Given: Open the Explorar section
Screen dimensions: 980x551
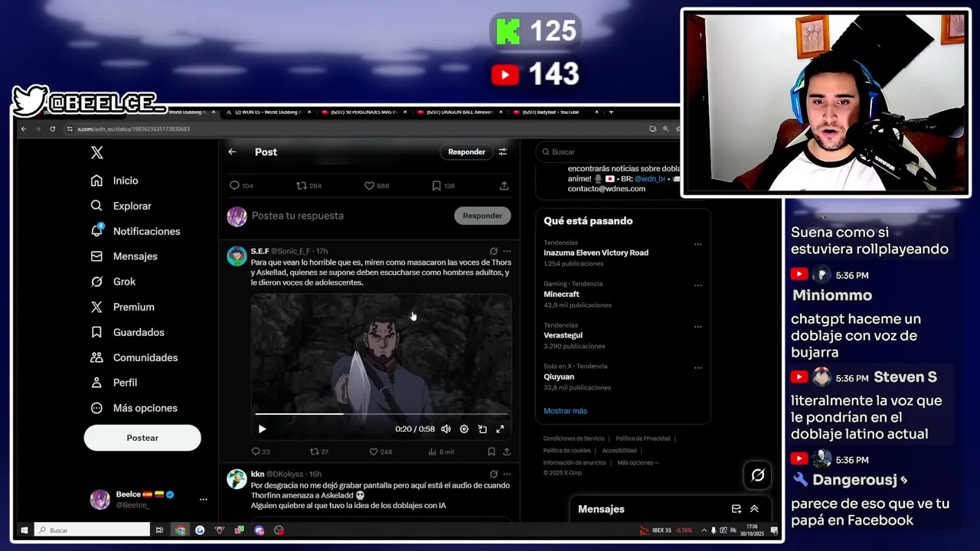Looking at the screenshot, I should click(x=121, y=206).
